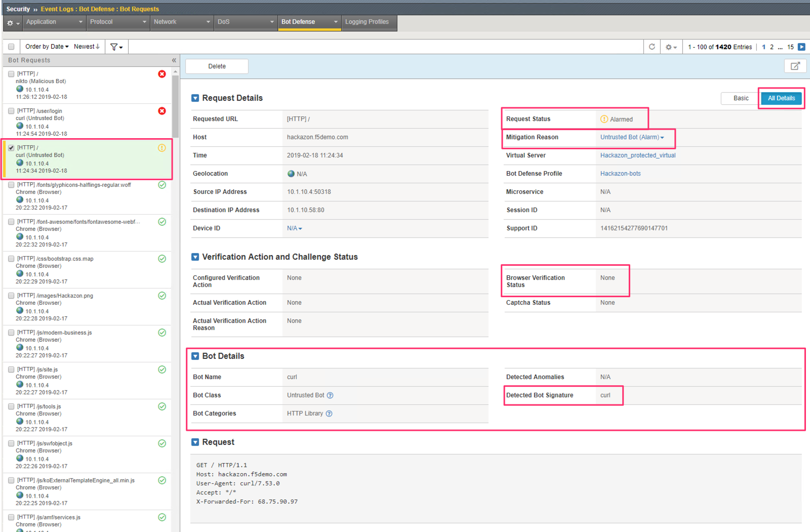Viewport: 810px width, 532px height.
Task: Go to page 2 of entries
Action: pos(772,47)
